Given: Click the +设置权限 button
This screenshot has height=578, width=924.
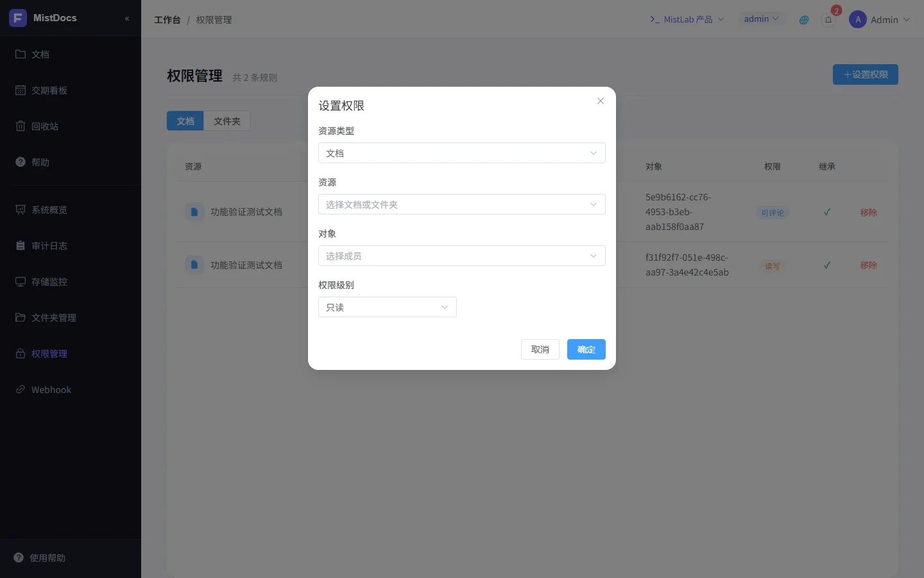Looking at the screenshot, I should coord(866,74).
